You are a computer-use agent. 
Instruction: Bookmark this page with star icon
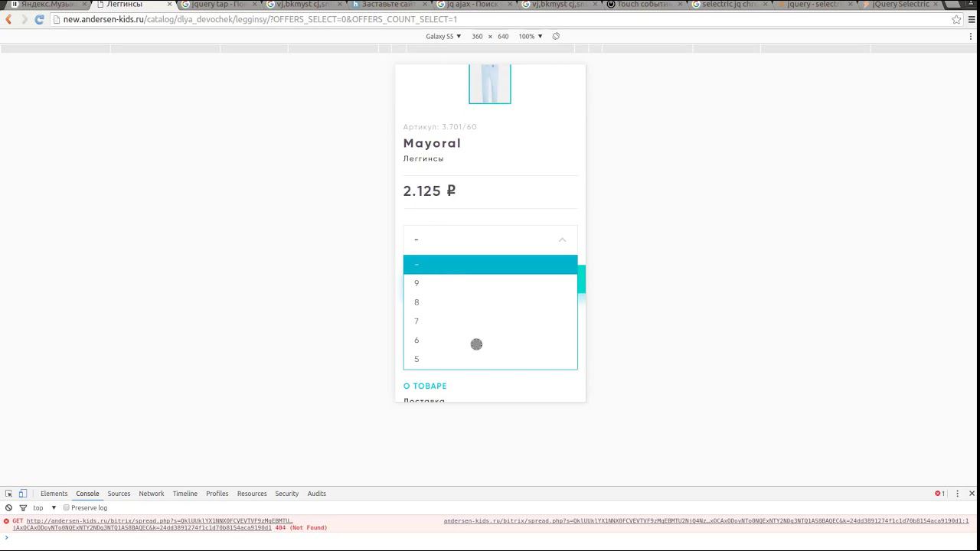click(956, 19)
